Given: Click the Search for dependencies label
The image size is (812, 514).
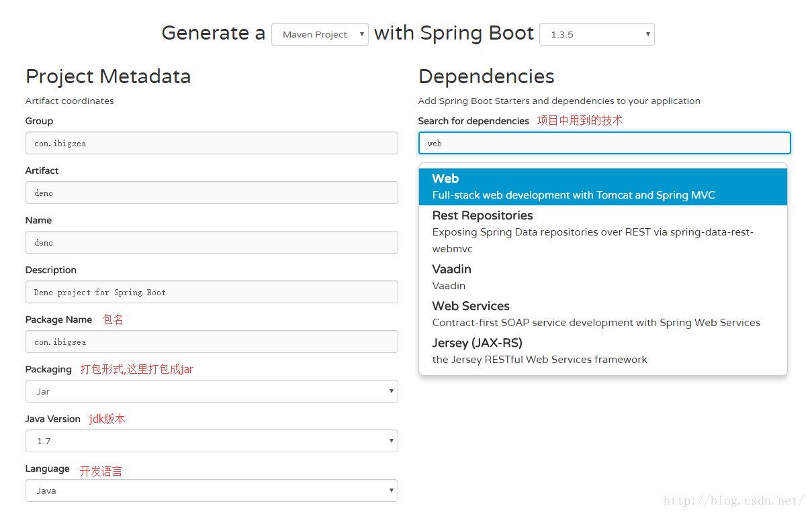Looking at the screenshot, I should coord(473,121).
